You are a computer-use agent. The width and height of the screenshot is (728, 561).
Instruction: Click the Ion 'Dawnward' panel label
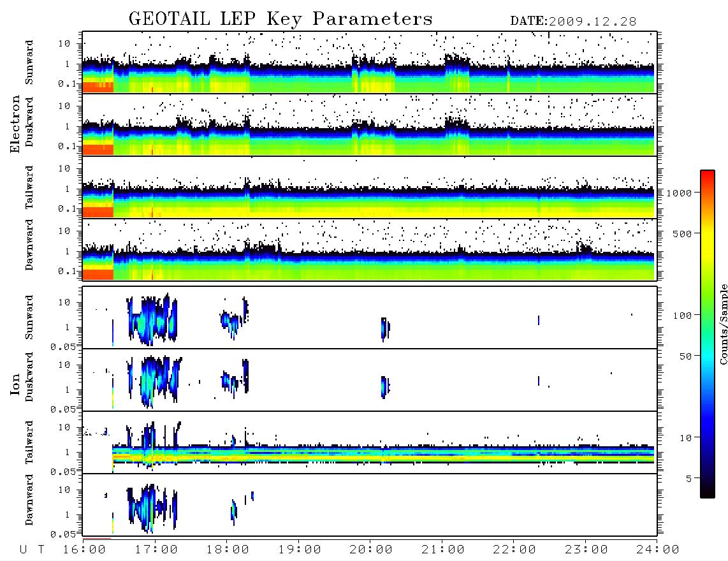(29, 500)
